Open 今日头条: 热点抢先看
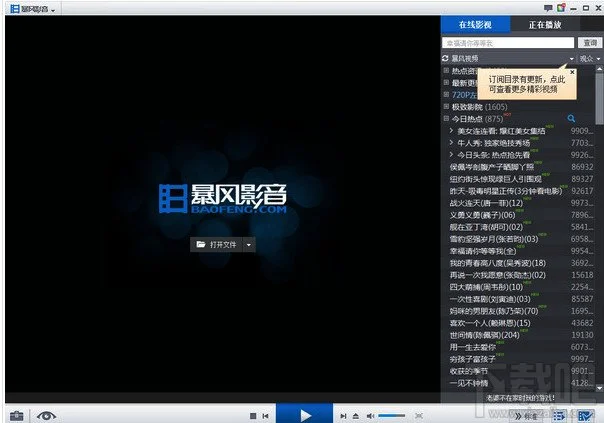 (493, 155)
